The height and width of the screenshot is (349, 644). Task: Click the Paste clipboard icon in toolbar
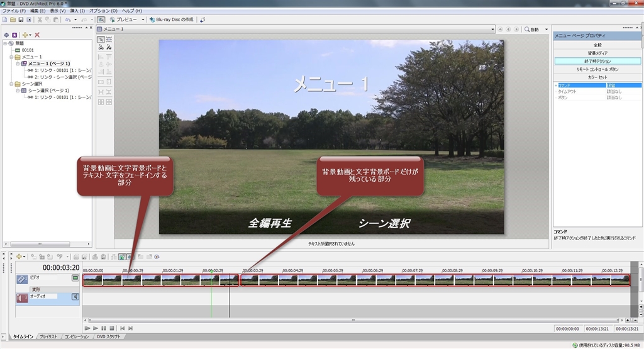[56, 19]
